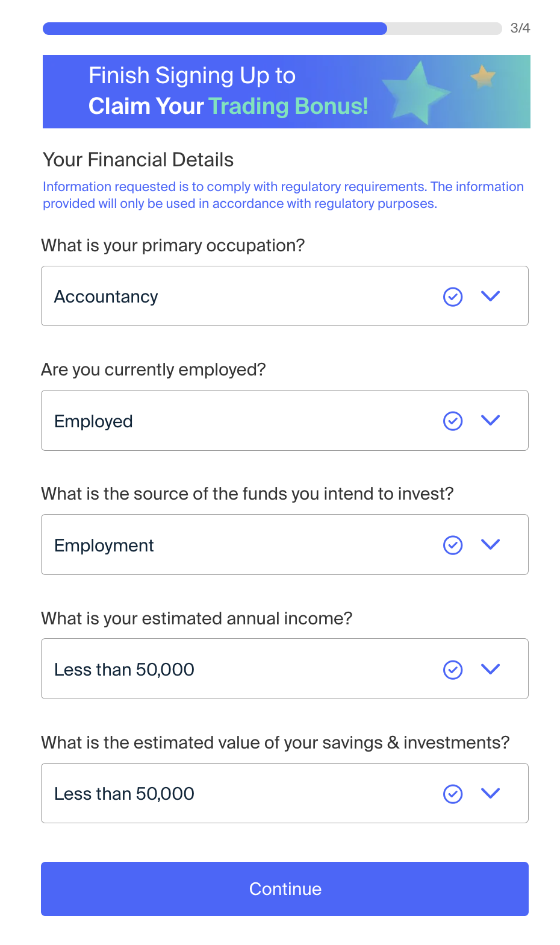
Task: Click the checkmark icon in the Employment field
Action: point(453,545)
